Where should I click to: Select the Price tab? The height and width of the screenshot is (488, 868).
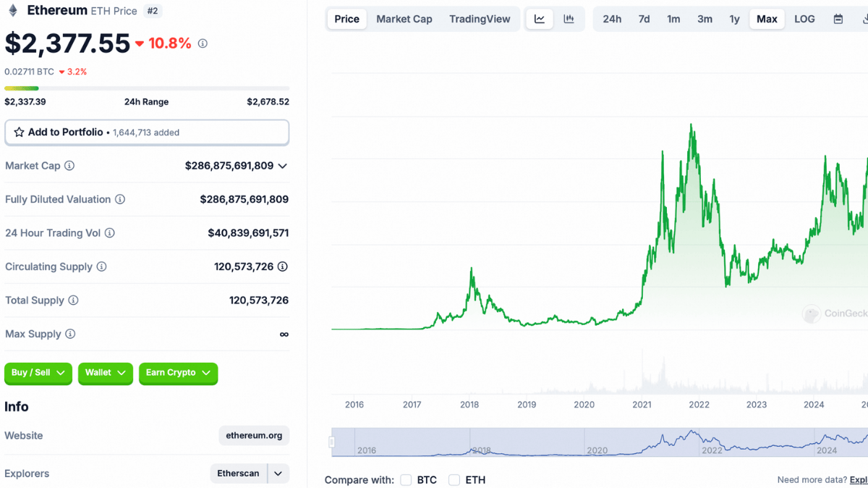coord(347,19)
